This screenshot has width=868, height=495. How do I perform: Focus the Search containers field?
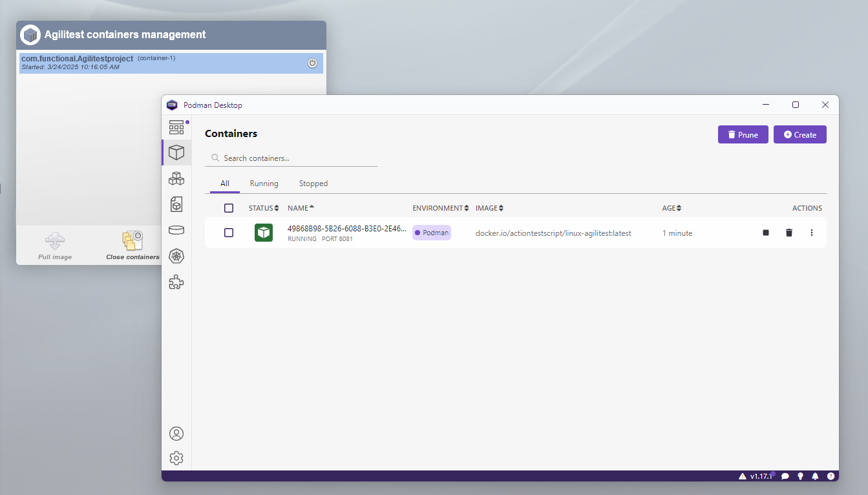pos(291,158)
